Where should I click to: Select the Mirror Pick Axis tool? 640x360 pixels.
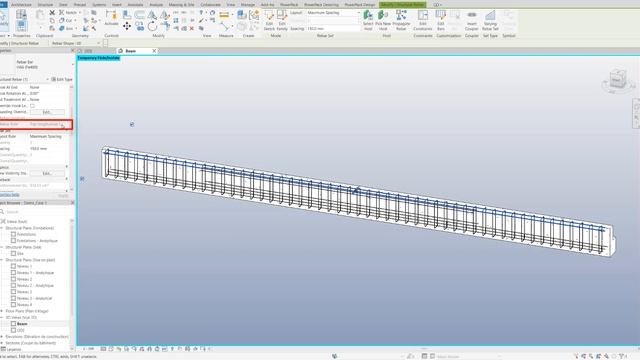click(x=152, y=15)
